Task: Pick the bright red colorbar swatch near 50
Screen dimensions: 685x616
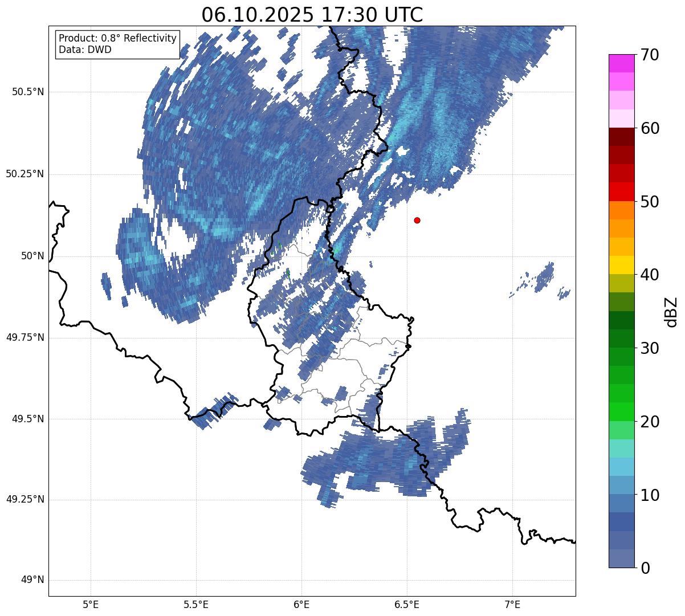Action: (x=621, y=191)
